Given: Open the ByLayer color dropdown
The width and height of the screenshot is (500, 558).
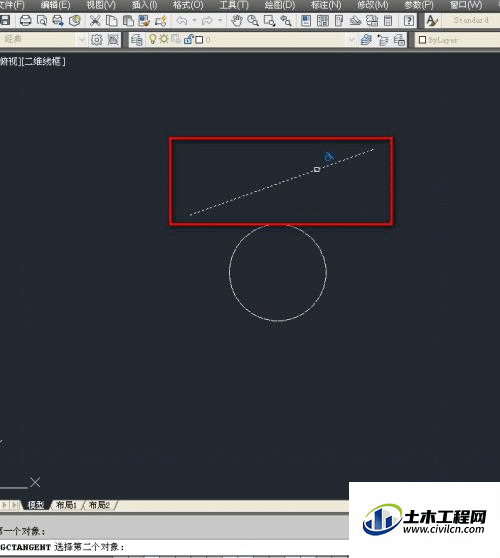Looking at the screenshot, I should pyautogui.click(x=458, y=40).
